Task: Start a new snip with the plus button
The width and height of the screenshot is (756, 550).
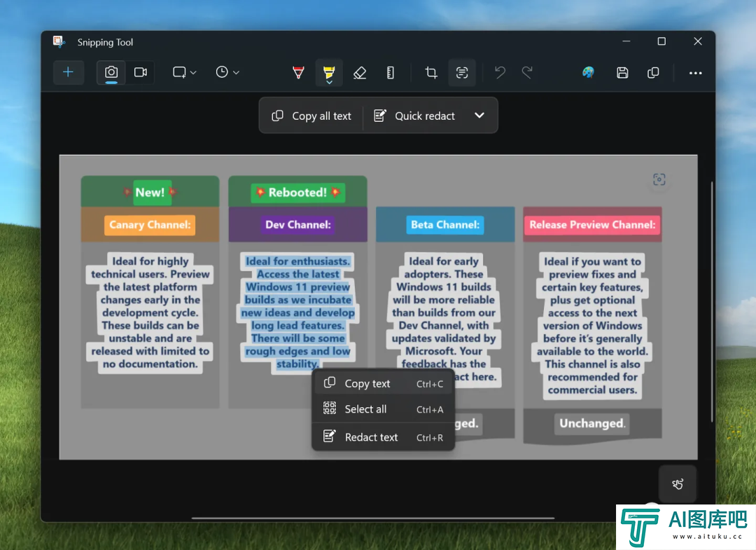Action: 68,72
